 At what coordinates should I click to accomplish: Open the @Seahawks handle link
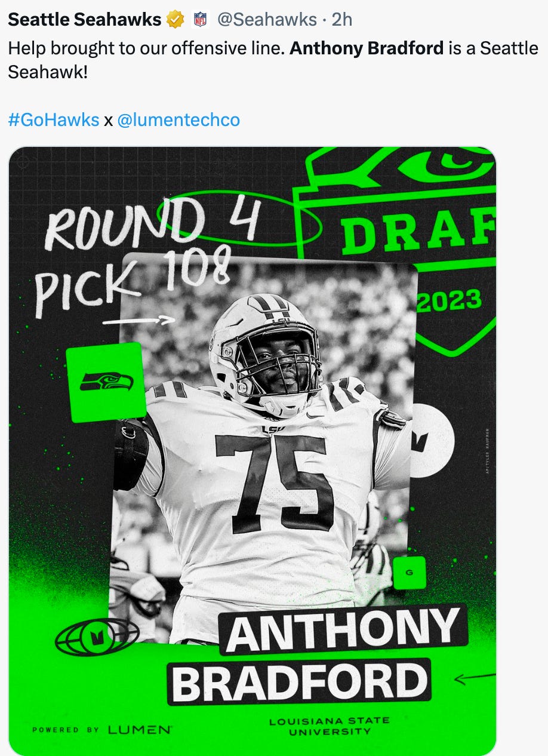pos(266,20)
